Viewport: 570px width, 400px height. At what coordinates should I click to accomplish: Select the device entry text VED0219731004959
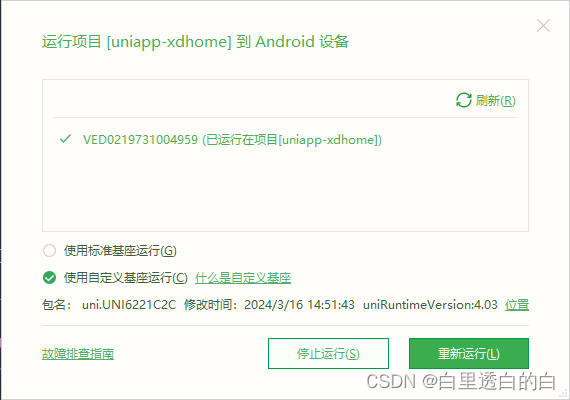tap(140, 140)
